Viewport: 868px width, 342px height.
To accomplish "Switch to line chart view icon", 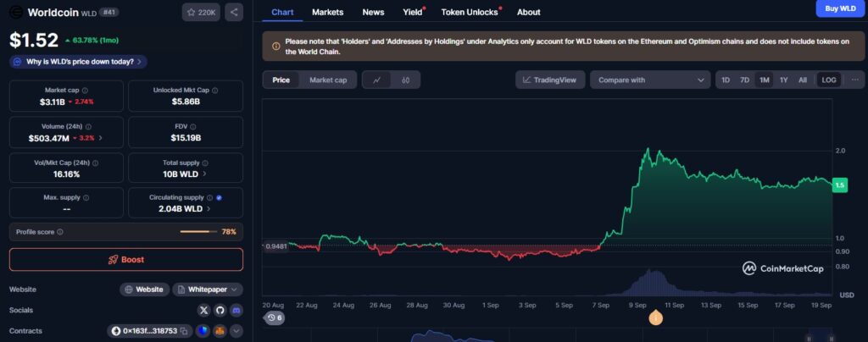I will [377, 80].
